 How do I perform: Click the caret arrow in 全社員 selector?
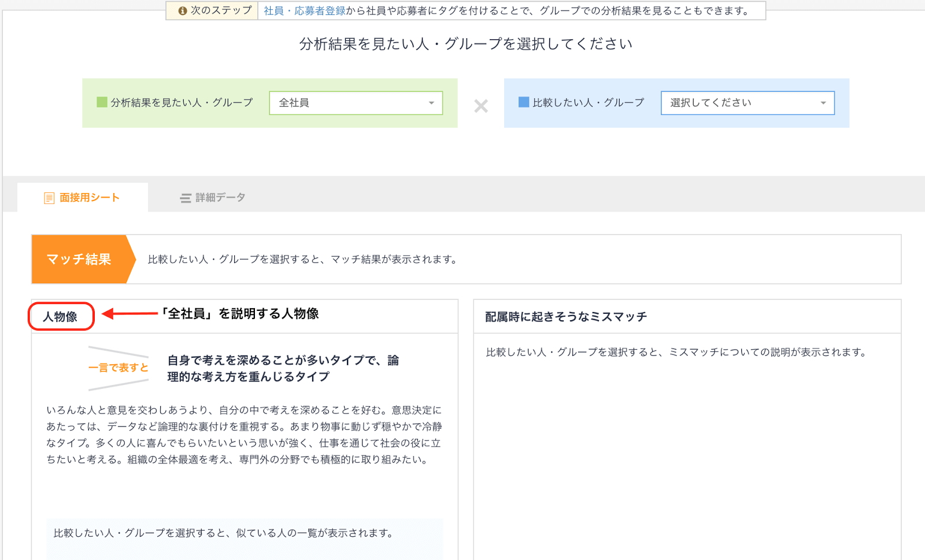click(431, 103)
